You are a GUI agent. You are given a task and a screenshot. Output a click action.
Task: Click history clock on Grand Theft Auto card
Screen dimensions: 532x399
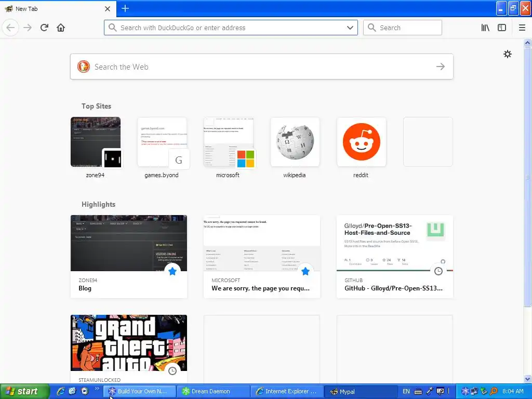(x=172, y=371)
